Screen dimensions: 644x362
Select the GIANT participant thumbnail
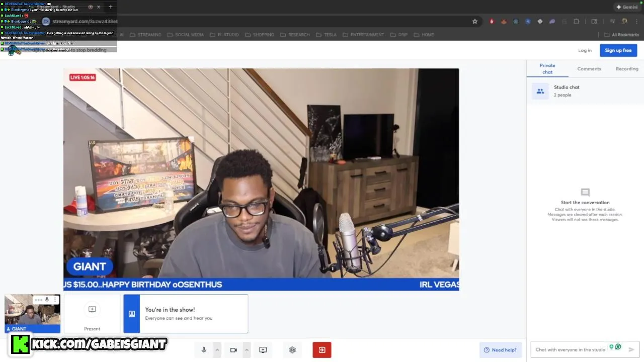coord(33,314)
